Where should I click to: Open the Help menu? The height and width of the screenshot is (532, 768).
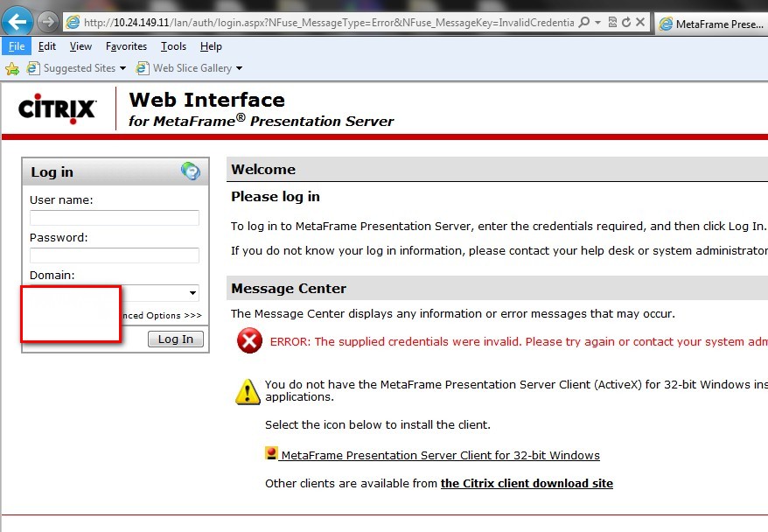211,46
